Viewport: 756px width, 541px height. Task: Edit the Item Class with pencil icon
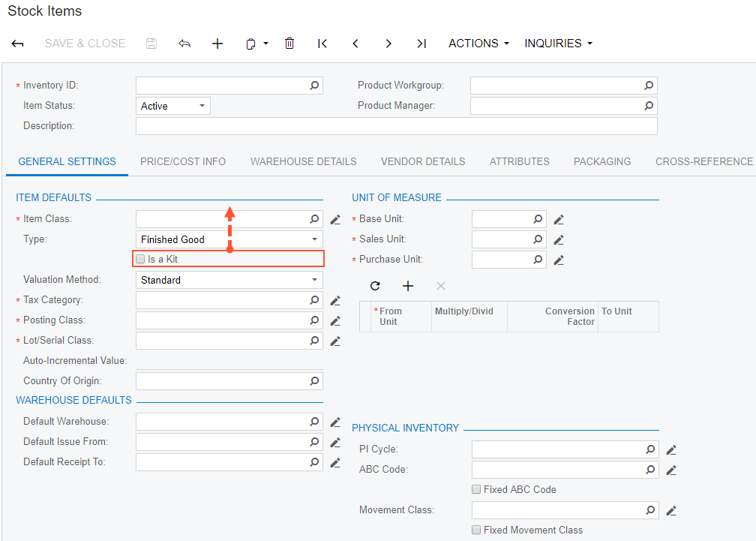pos(335,220)
